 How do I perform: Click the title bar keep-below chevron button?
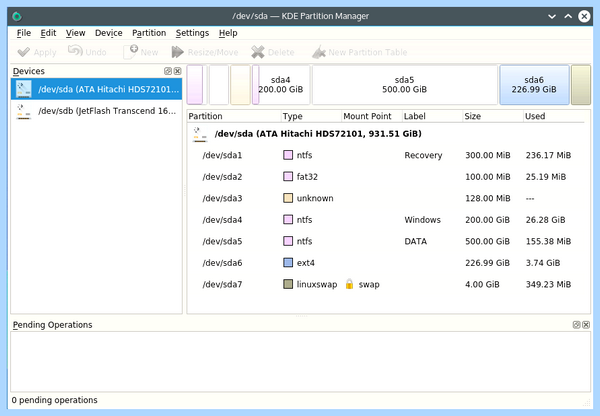[552, 16]
